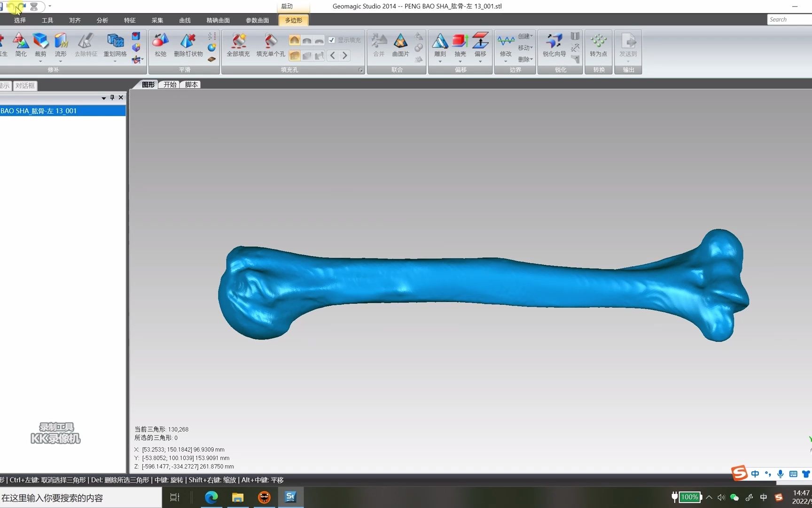The image size is (812, 508).
Task: Click the dotted points icon in 平滑 group
Action: 212,36
